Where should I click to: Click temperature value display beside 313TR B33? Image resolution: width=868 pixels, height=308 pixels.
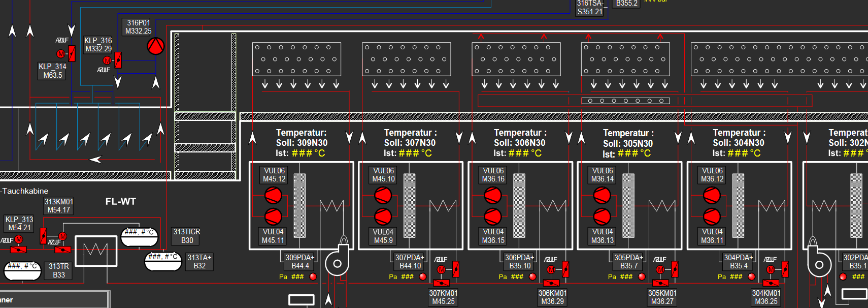point(23,271)
